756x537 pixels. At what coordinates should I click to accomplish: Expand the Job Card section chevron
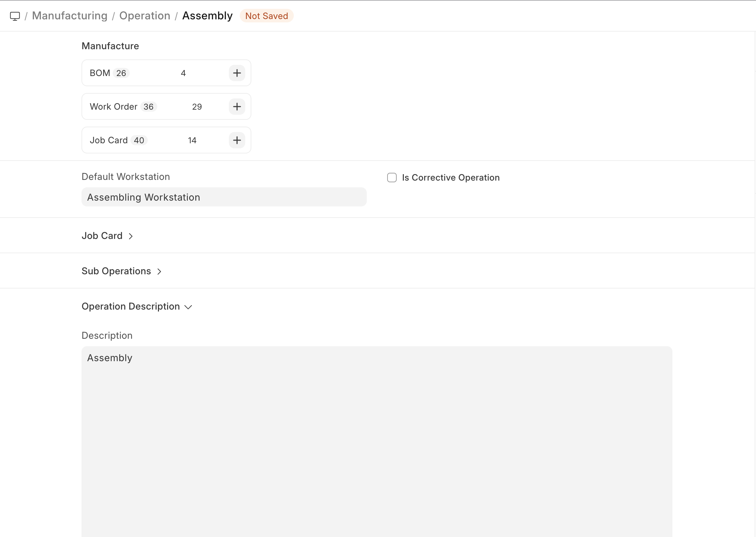point(131,236)
